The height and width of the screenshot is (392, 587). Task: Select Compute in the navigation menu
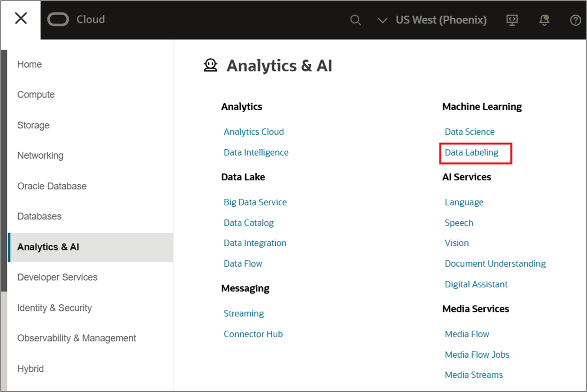(36, 95)
